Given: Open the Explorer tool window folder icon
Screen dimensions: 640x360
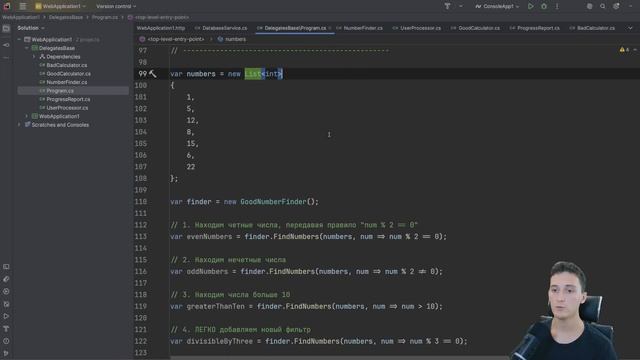Looking at the screenshot, I should [x=6, y=28].
